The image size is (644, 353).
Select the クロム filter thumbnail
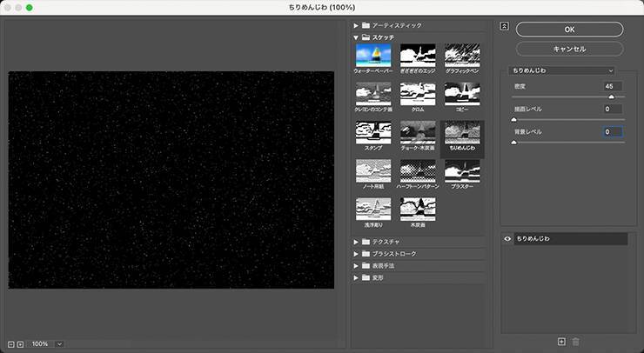(418, 94)
